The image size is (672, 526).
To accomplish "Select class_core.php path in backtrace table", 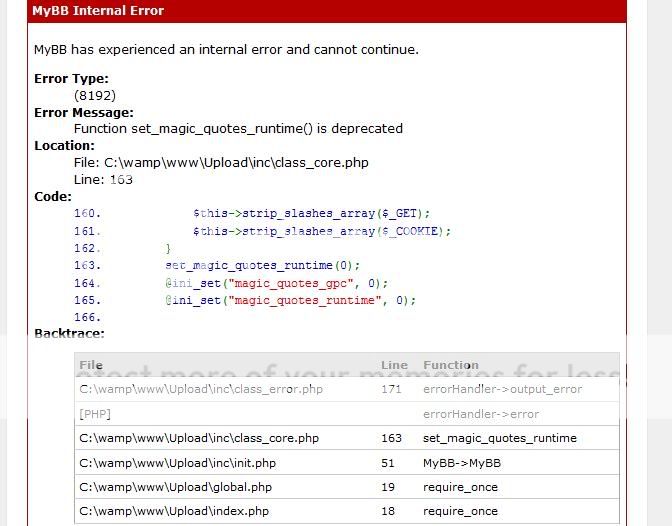I will 199,438.
